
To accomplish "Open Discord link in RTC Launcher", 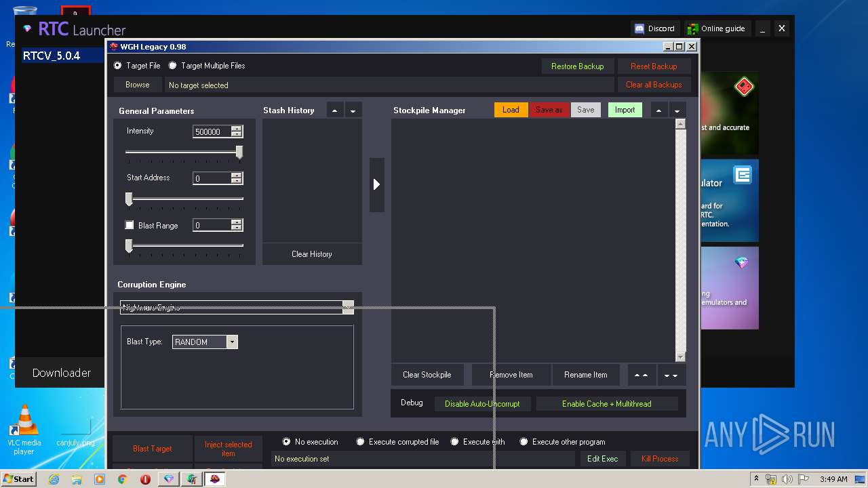I will click(655, 28).
